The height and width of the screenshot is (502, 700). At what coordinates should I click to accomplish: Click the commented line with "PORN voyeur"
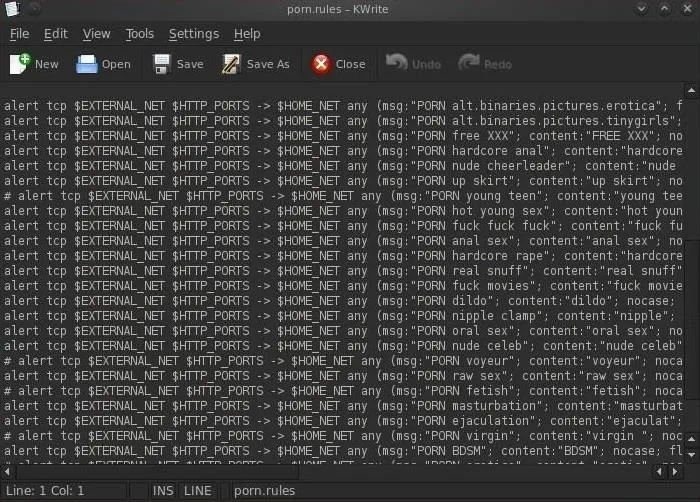tap(343, 361)
